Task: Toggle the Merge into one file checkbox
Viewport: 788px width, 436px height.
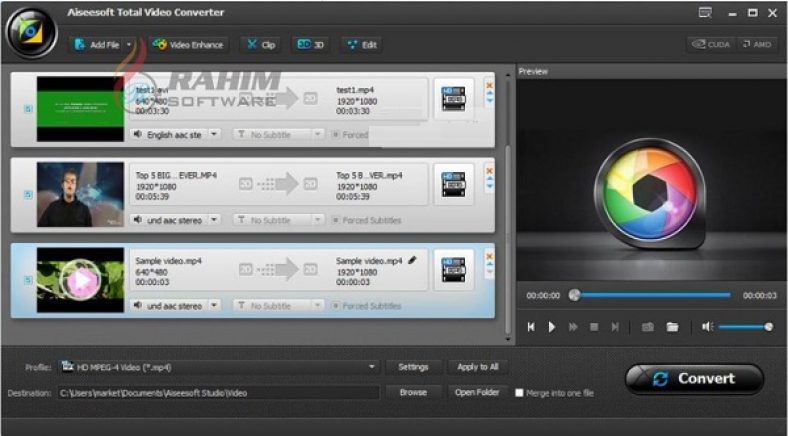Action: (x=519, y=393)
